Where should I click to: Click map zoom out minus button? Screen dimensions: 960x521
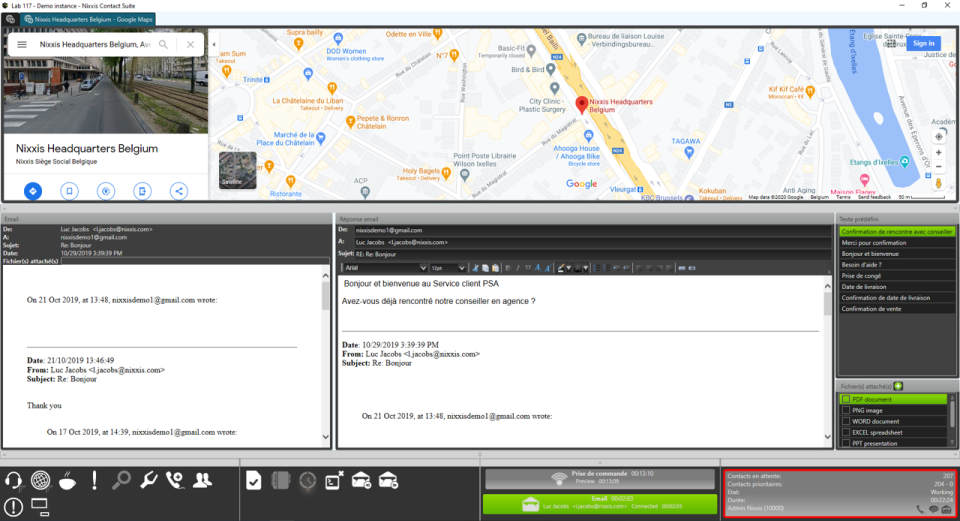pyautogui.click(x=939, y=167)
